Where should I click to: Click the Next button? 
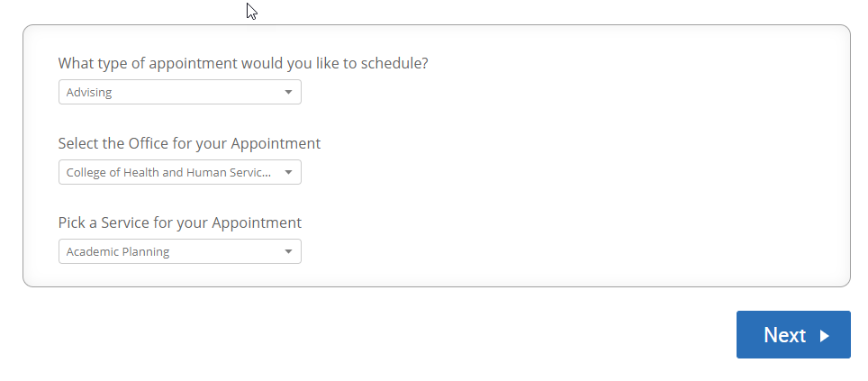pyautogui.click(x=793, y=334)
